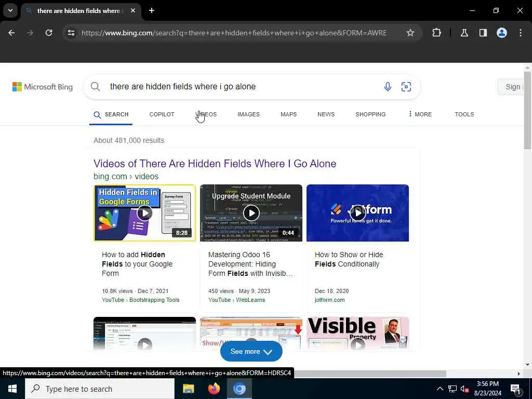Screen dimensions: 532x399
Task: Click the Microsoft Bing logo
Action: [43, 87]
